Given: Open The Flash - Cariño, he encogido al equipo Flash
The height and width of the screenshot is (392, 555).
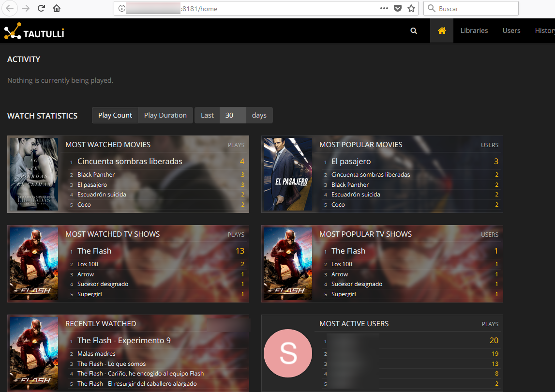Looking at the screenshot, I should pos(140,374).
